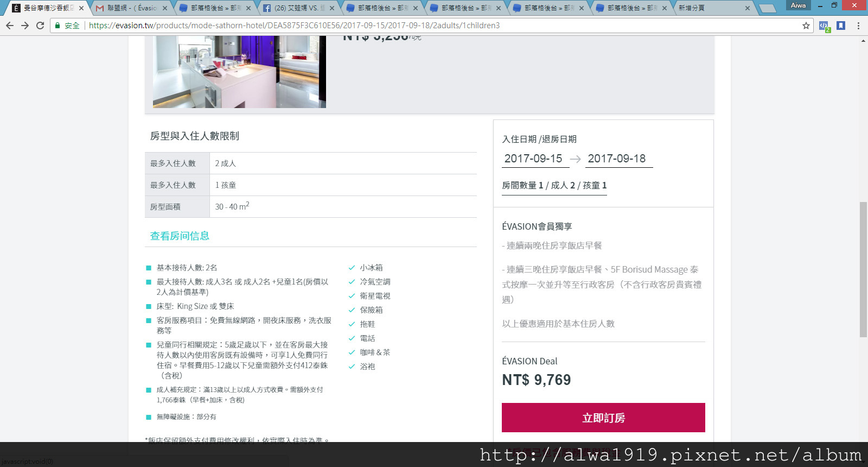Close the new tab (新增分頁)
Image resolution: width=868 pixels, height=467 pixels.
748,8
